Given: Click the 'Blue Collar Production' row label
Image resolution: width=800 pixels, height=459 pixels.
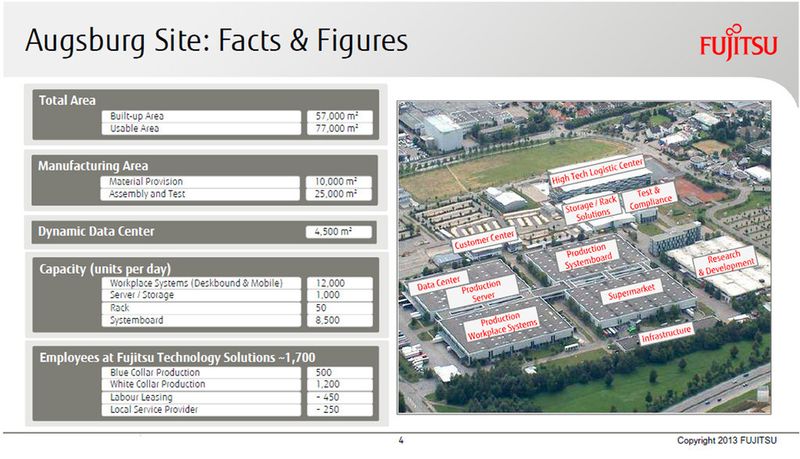Looking at the screenshot, I should [x=155, y=372].
